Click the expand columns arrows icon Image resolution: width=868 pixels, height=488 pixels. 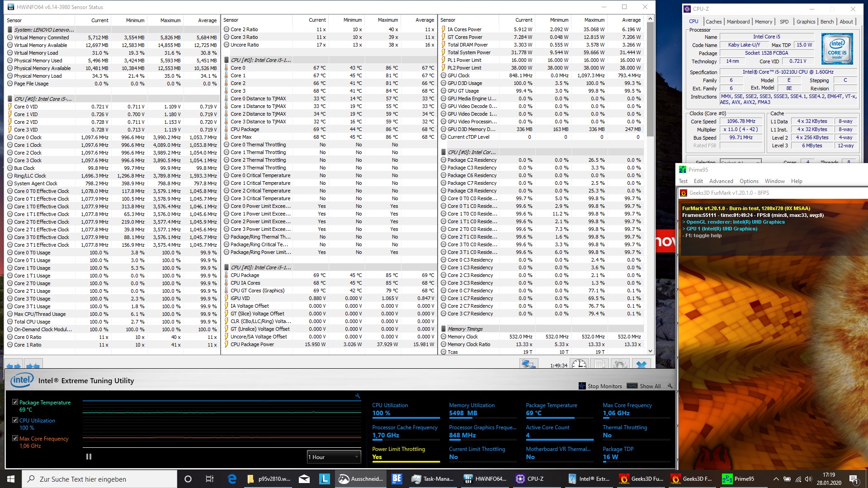pos(14,365)
